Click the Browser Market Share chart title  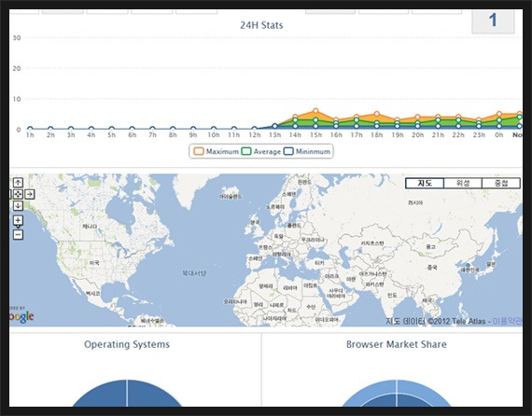pos(397,344)
